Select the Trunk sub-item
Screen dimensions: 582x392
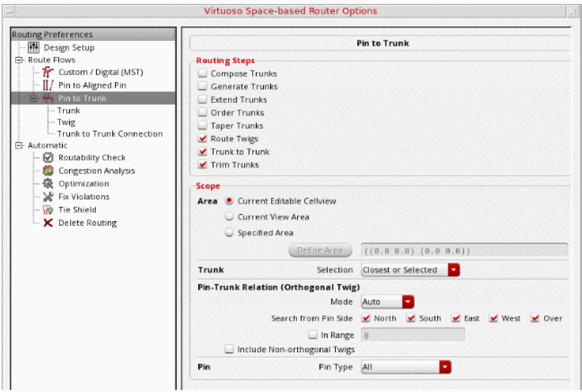[x=69, y=110]
